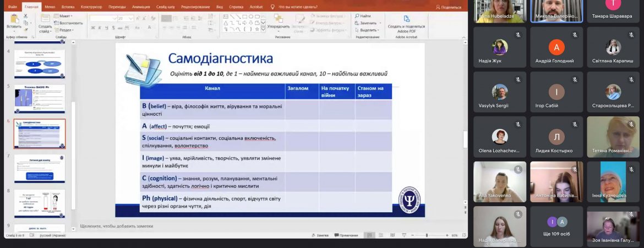This screenshot has width=644, height=248.
Task: Toggle Comments (Примечания) pane in status bar
Action: 346,235
